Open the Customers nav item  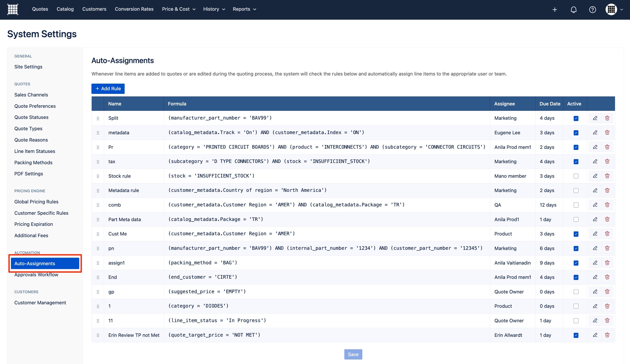pyautogui.click(x=94, y=9)
